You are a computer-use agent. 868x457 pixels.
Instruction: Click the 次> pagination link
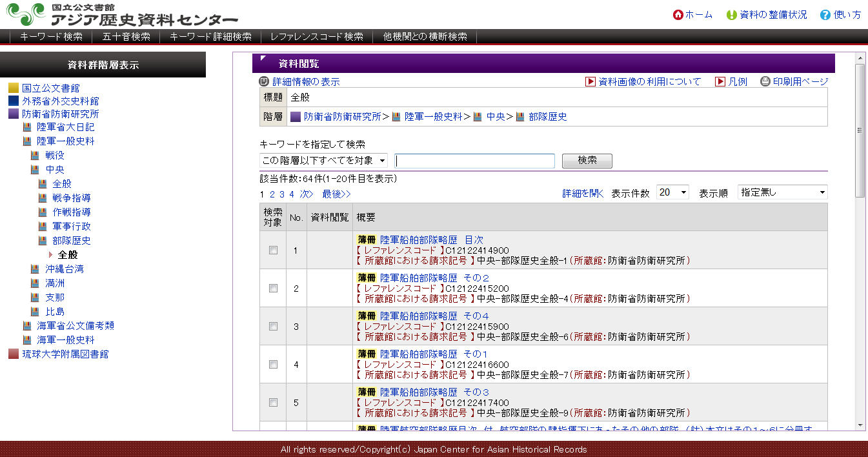[306, 194]
